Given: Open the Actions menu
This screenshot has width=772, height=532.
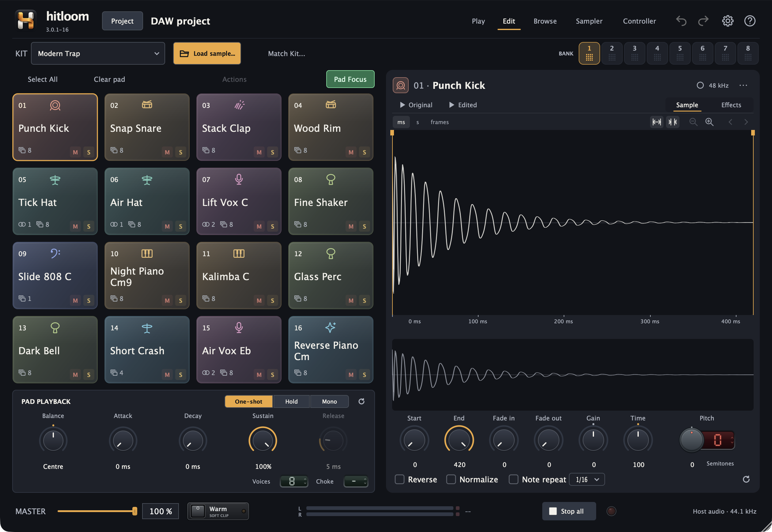Looking at the screenshot, I should (234, 79).
